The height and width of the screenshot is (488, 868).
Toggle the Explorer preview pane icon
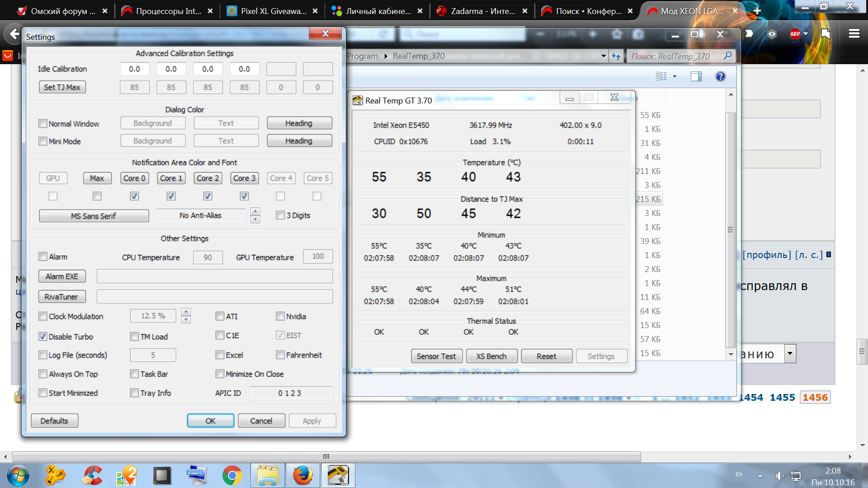pos(696,76)
